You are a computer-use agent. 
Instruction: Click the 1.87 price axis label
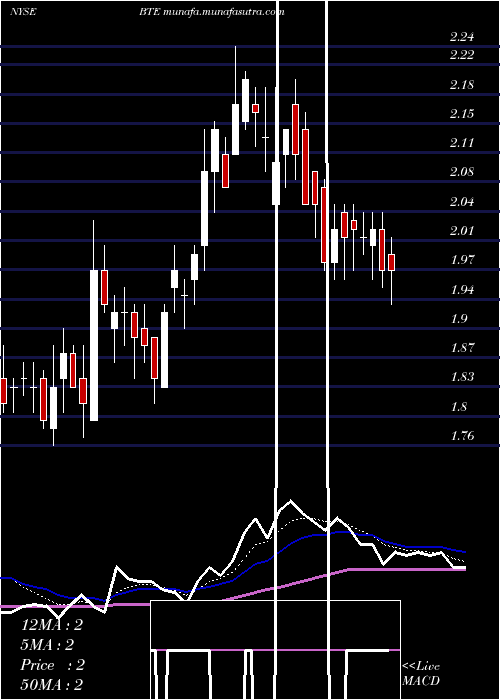click(x=462, y=348)
